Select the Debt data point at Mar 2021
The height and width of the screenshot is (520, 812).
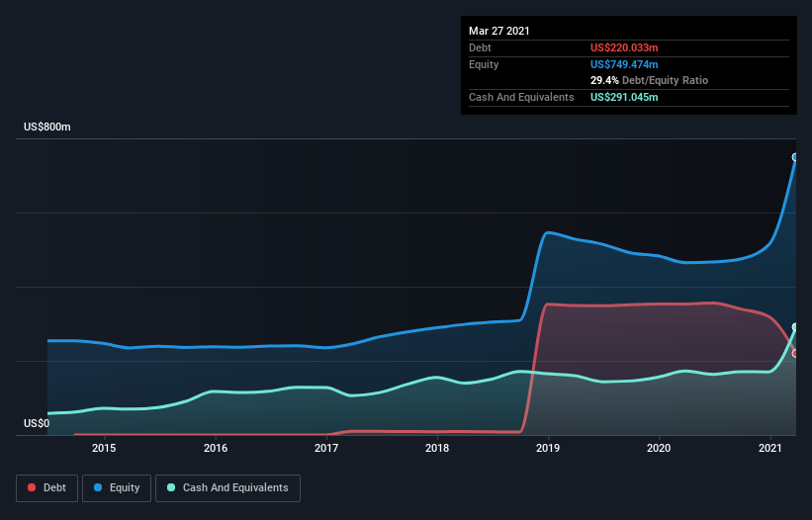coord(795,353)
